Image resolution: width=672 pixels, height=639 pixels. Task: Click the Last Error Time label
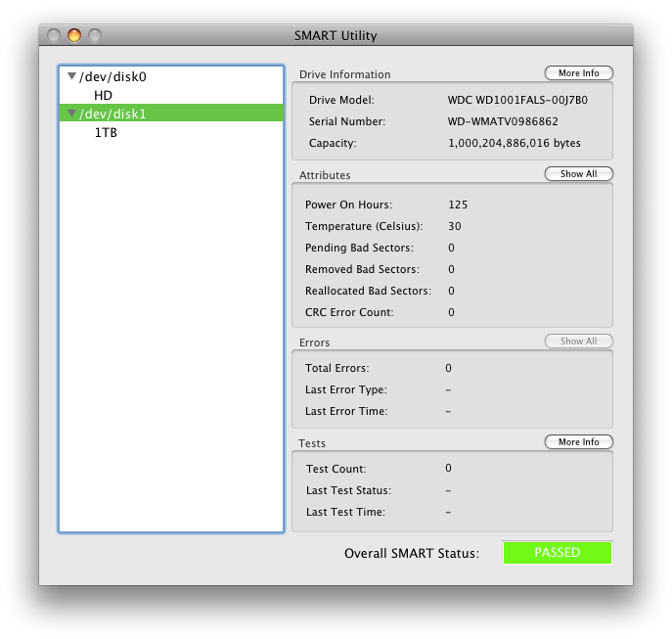pos(346,411)
